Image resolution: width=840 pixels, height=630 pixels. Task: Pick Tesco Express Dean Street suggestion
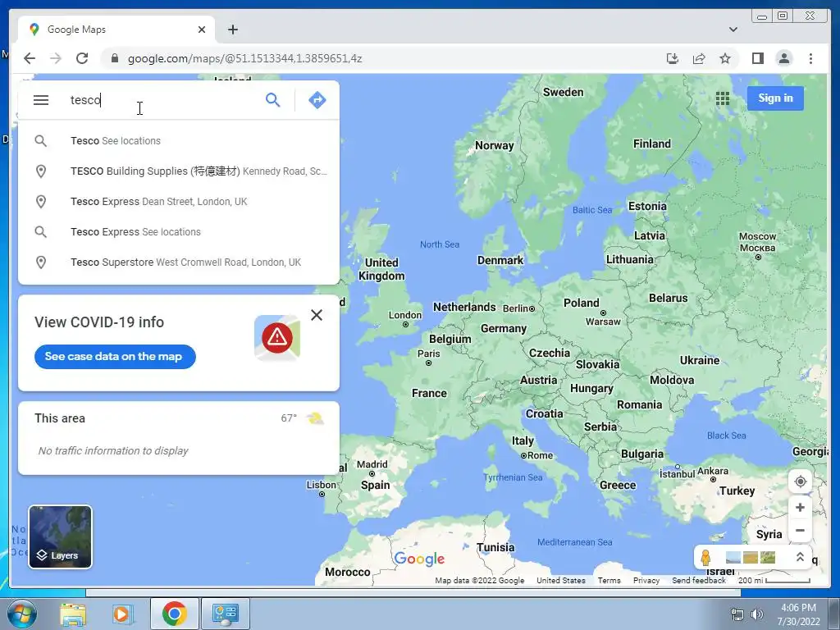tap(178, 202)
